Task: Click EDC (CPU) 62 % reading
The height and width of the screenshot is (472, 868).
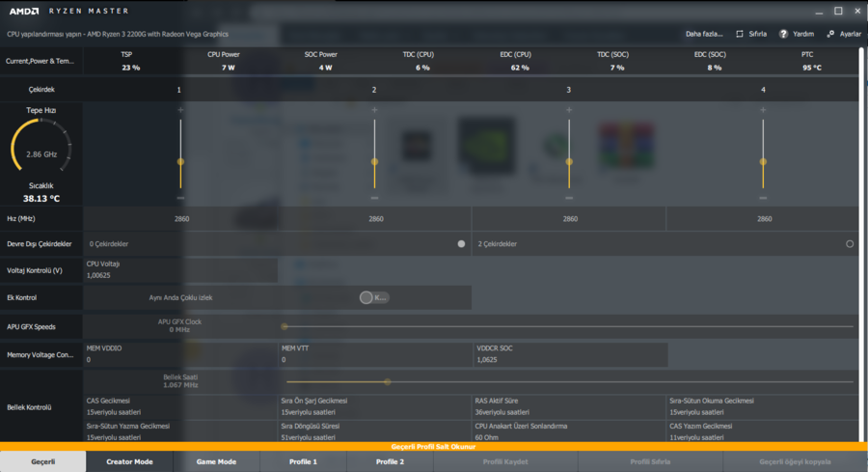Action: tap(516, 61)
